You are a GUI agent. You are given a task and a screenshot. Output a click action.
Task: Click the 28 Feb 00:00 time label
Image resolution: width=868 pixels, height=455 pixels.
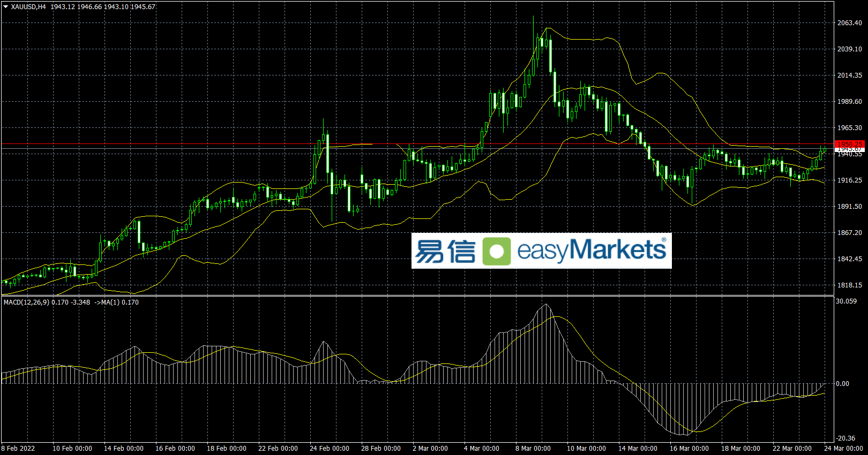click(x=381, y=449)
